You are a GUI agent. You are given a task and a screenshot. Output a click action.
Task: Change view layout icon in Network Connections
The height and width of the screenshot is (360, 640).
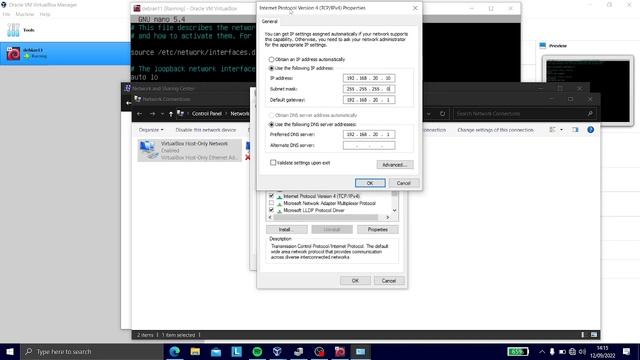(x=552, y=130)
